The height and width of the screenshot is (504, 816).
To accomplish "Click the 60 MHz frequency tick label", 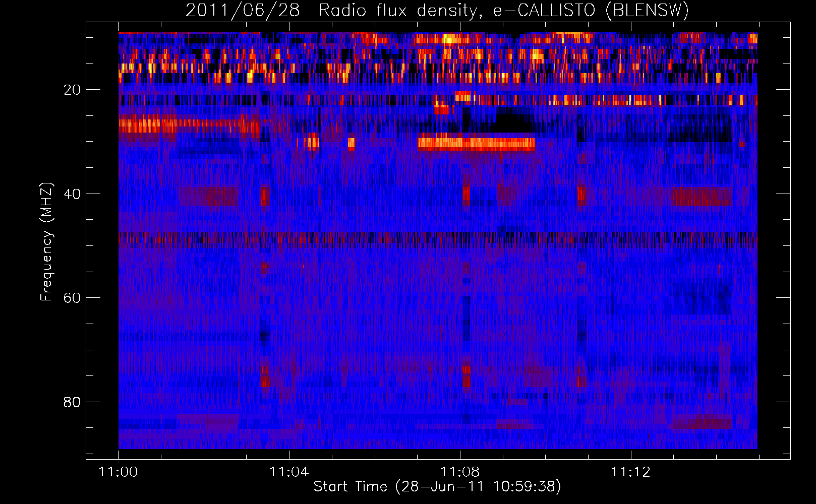I will click(x=72, y=298).
